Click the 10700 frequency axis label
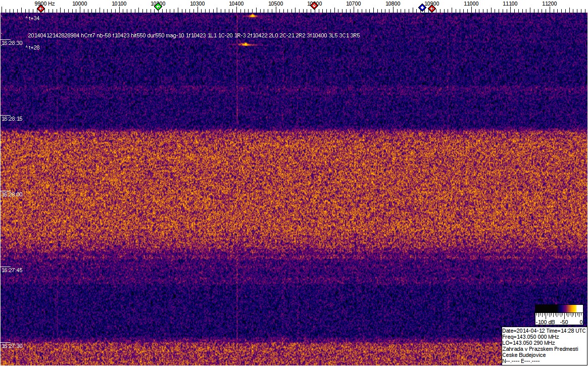The height and width of the screenshot is (366, 588). (354, 4)
